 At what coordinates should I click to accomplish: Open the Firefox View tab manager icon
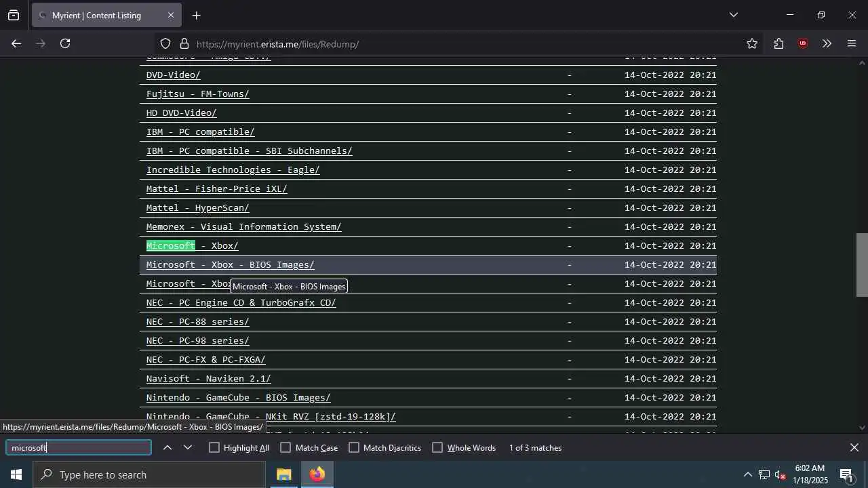(14, 15)
